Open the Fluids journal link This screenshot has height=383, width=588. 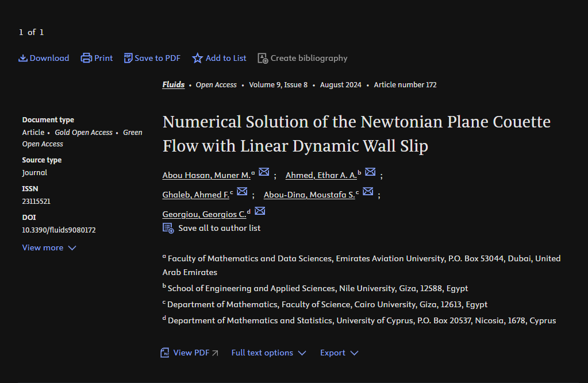coord(173,84)
